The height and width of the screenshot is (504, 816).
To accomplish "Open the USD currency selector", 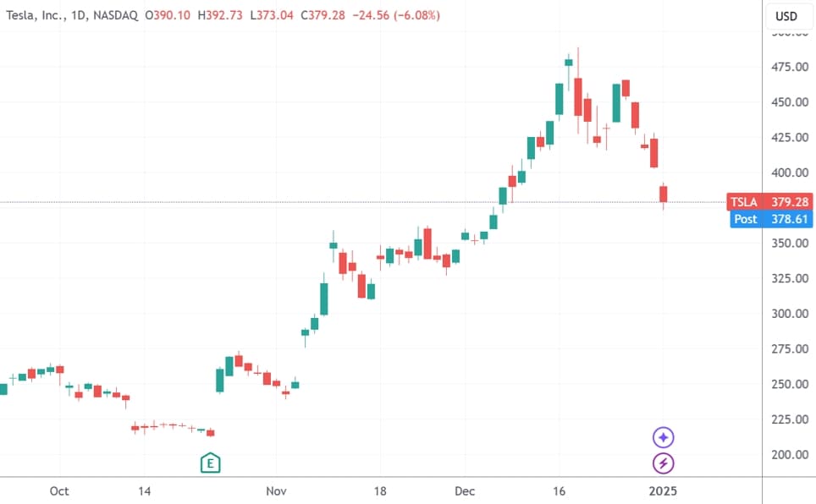I will coord(786,16).
